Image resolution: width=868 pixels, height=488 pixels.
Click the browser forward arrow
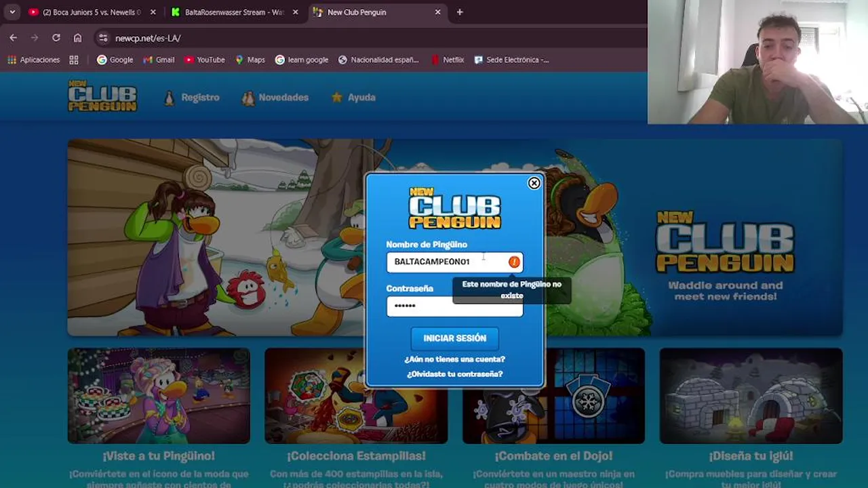point(35,38)
